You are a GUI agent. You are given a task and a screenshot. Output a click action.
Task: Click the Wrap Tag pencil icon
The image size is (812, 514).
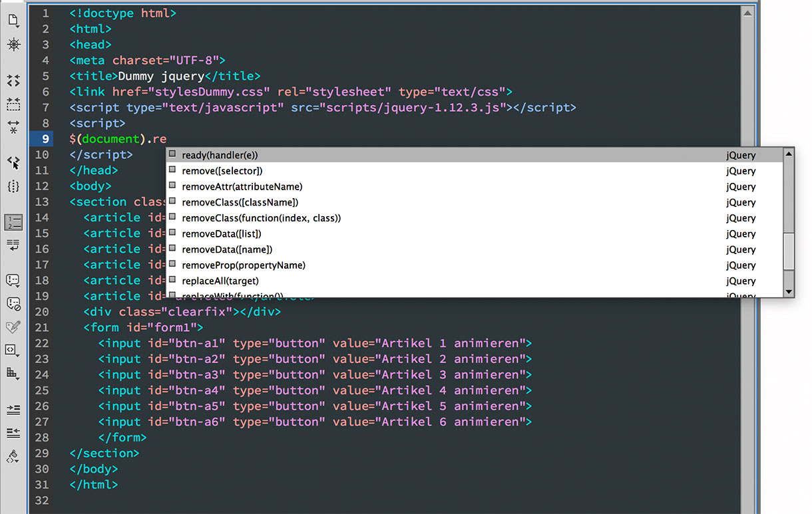click(x=13, y=326)
